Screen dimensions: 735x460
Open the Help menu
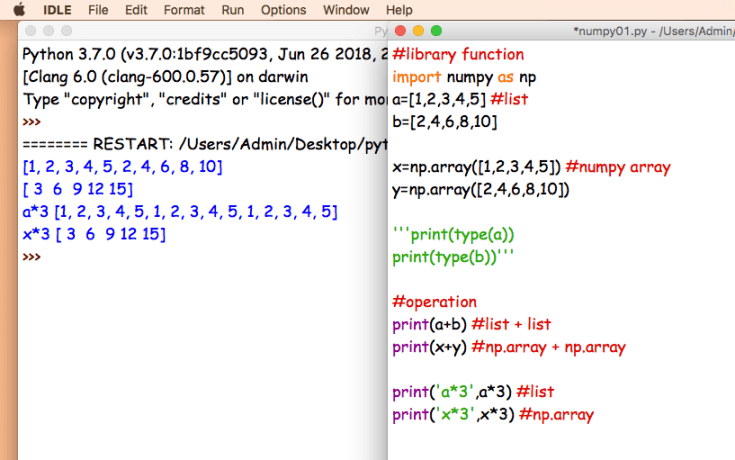[401, 10]
